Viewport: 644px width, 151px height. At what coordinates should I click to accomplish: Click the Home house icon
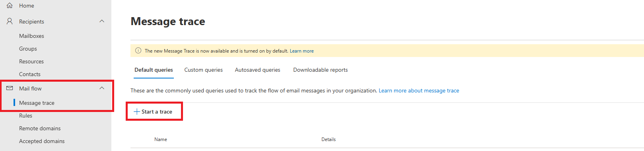point(10,6)
